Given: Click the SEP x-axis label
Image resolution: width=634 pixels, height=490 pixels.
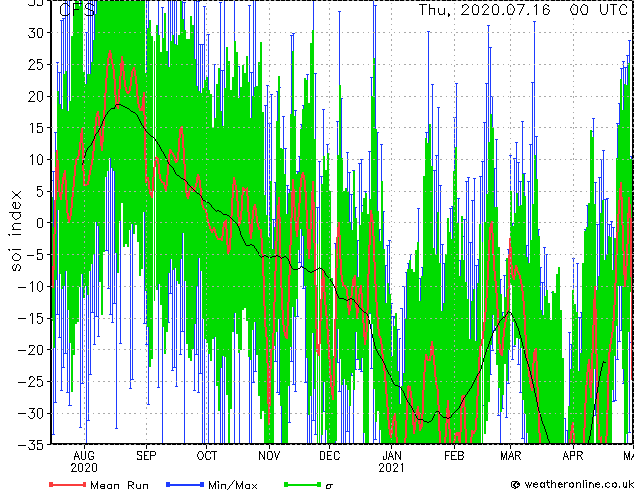Looking at the screenshot, I should (x=146, y=456).
